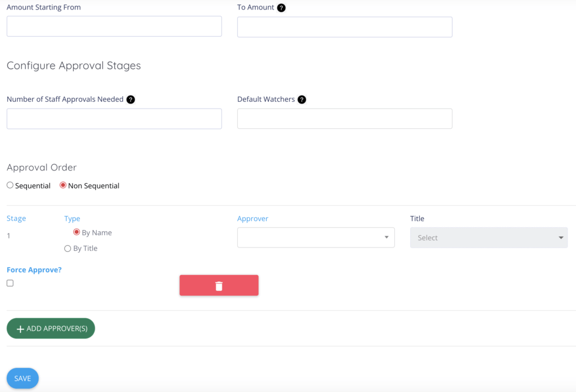Click into the To Amount input box

click(344, 27)
